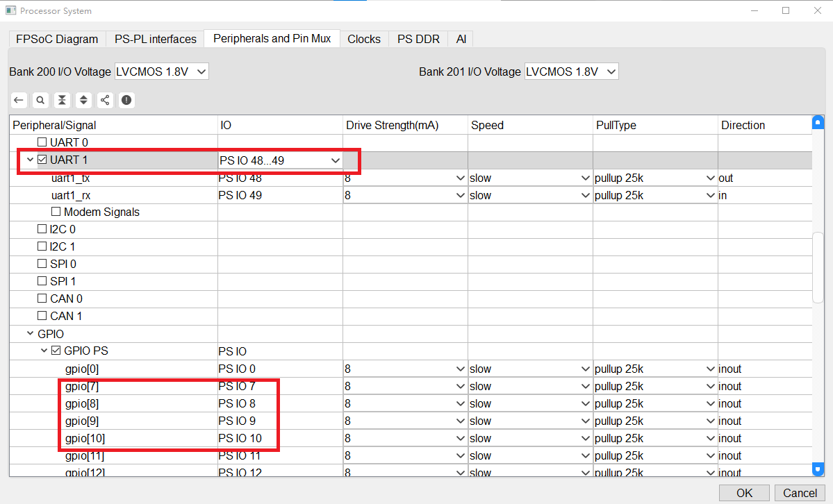833x504 pixels.
Task: Open the PS-PL interfaces tab
Action: (156, 40)
